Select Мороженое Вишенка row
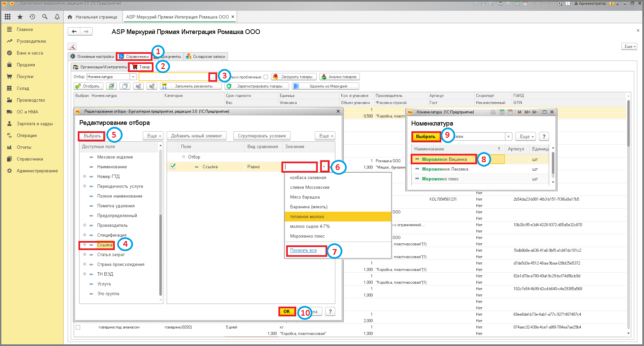 pyautogui.click(x=480, y=159)
